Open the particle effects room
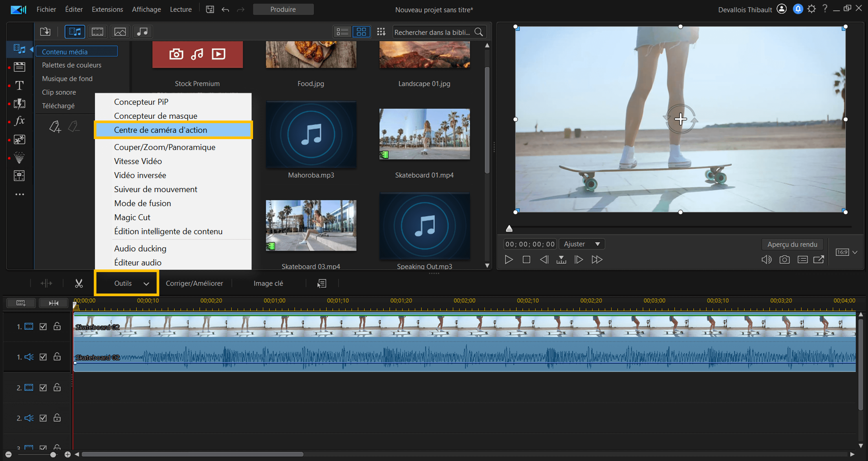Image resolution: width=868 pixels, height=461 pixels. tap(19, 158)
